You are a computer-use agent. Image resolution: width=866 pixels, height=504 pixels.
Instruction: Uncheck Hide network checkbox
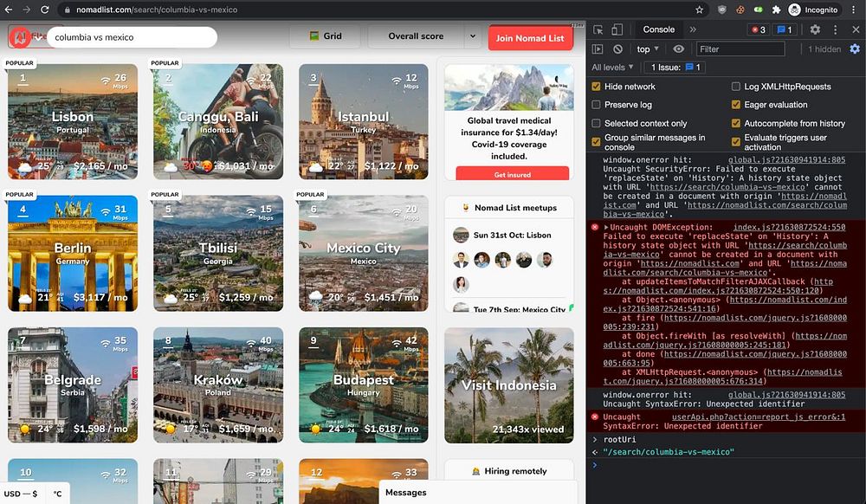[x=596, y=86]
